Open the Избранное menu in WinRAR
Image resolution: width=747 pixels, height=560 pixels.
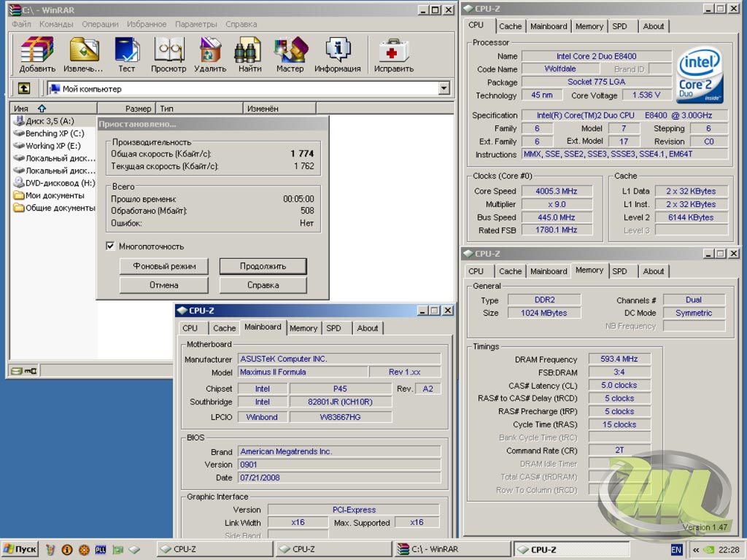[147, 24]
